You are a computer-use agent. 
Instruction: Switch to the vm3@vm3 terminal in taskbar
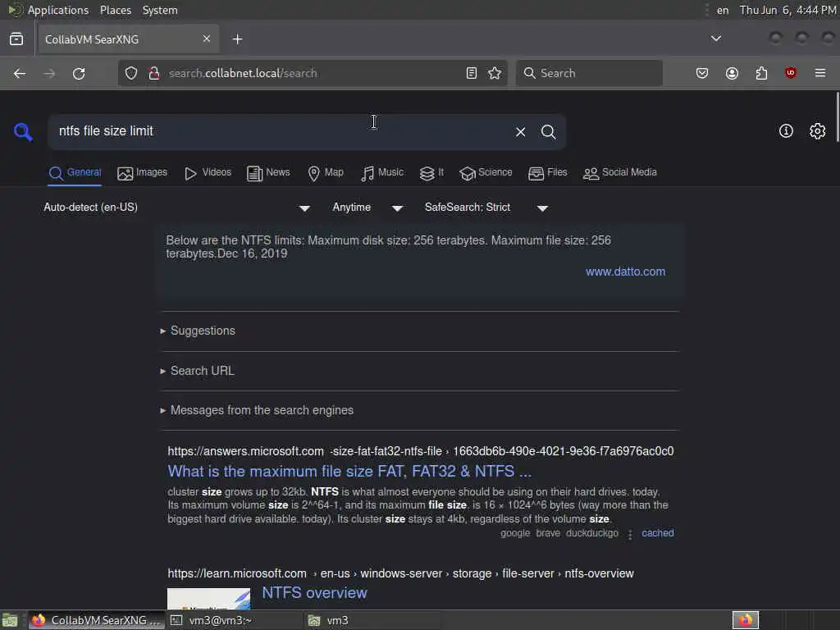pyautogui.click(x=235, y=620)
